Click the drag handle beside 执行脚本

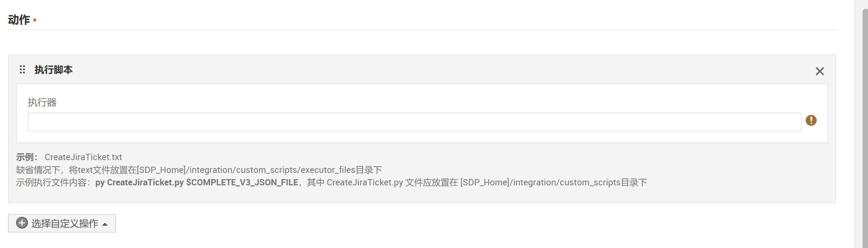22,70
